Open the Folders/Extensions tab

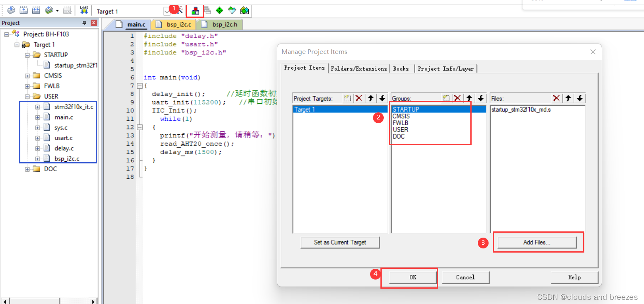point(359,69)
